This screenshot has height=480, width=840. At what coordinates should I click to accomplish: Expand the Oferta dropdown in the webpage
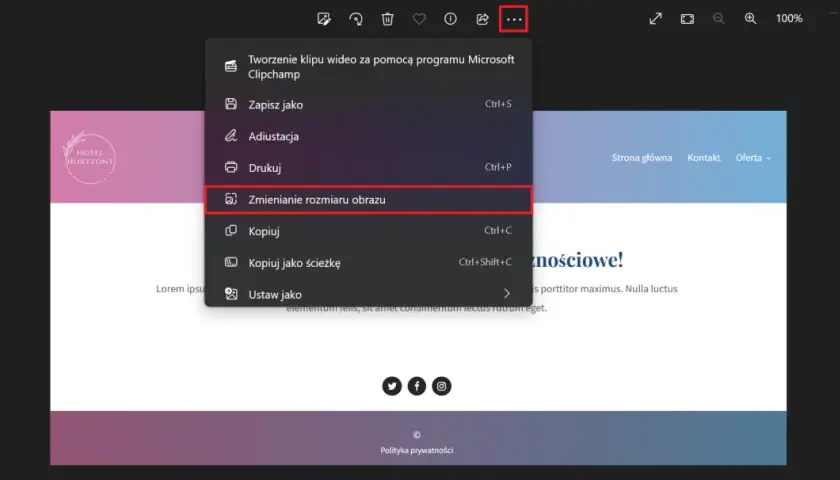753,158
